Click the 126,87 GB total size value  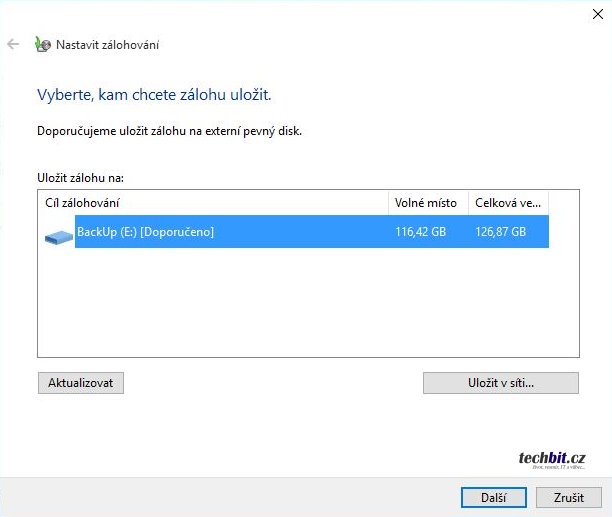click(500, 233)
